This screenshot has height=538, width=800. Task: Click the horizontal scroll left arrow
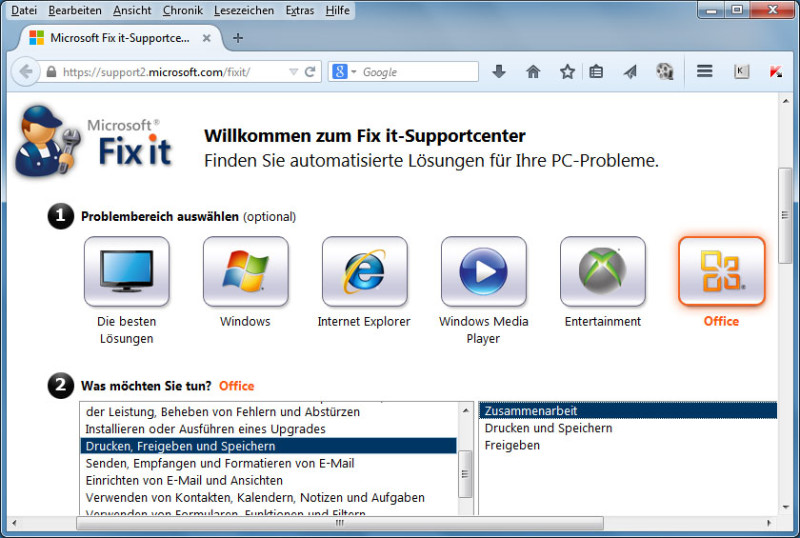click(x=14, y=523)
